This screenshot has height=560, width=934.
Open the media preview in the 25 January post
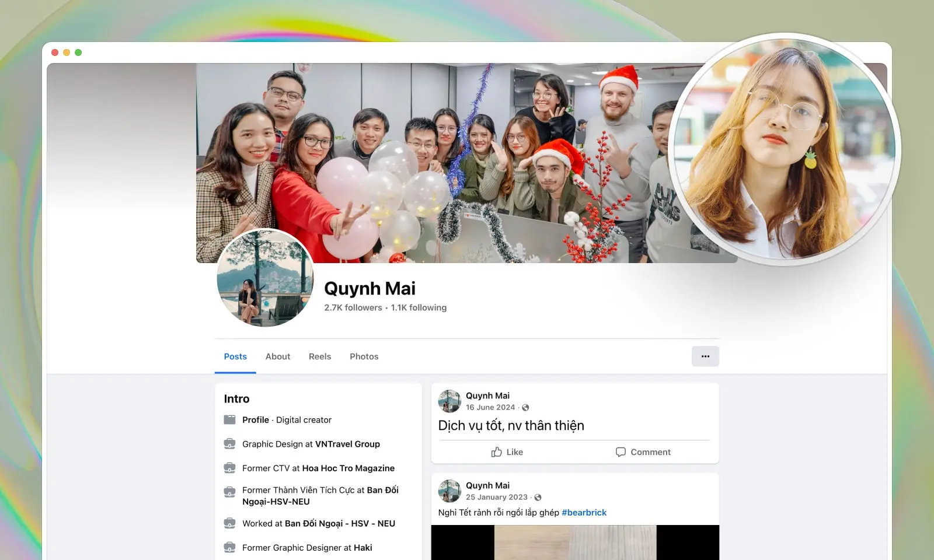(x=575, y=542)
